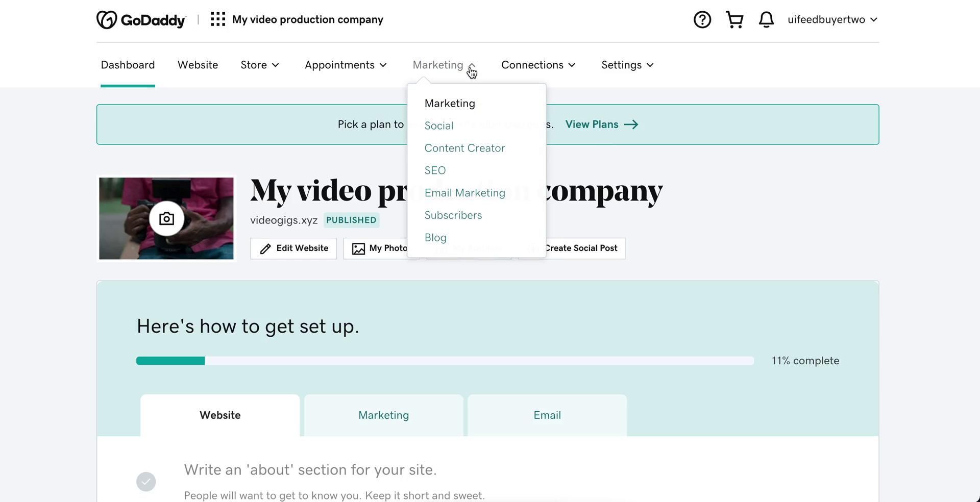Click the View Plans link
980x502 pixels.
pyautogui.click(x=601, y=124)
